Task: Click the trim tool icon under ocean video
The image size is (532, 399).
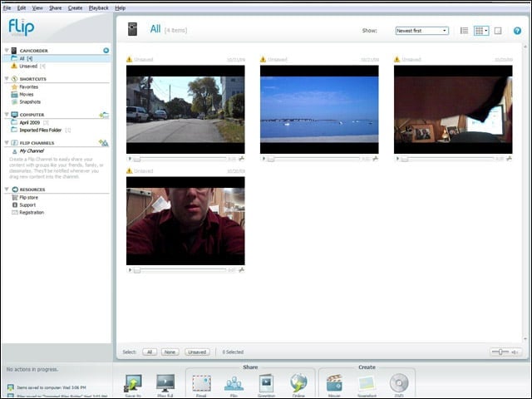Action: click(x=375, y=159)
